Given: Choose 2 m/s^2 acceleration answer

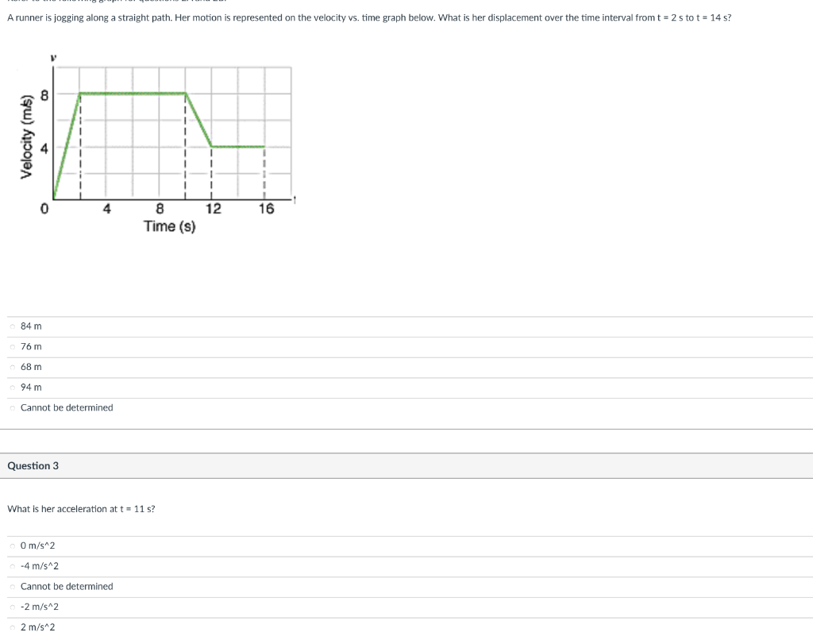Looking at the screenshot, I should click(13, 627).
